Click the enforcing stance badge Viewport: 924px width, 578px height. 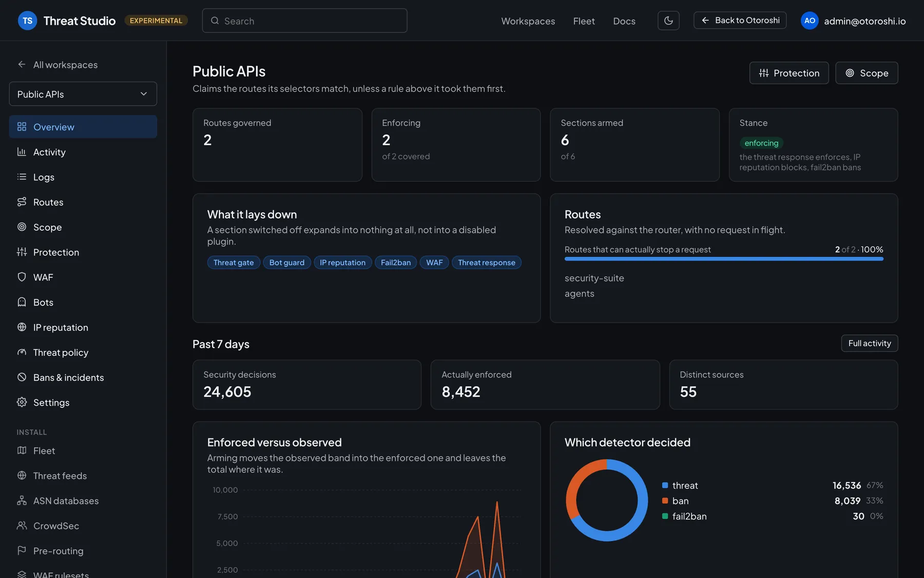(761, 143)
